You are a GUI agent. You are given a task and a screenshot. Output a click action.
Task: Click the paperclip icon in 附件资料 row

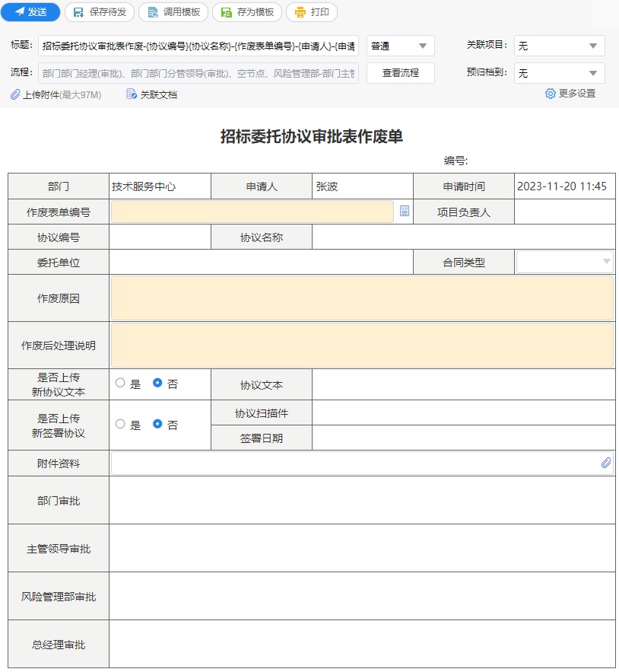coord(606,463)
